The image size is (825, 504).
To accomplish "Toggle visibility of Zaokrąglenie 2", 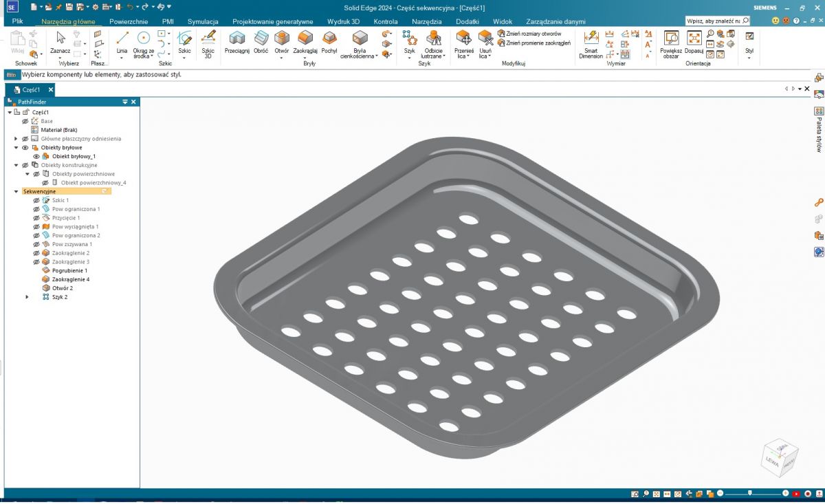I will [x=36, y=253].
